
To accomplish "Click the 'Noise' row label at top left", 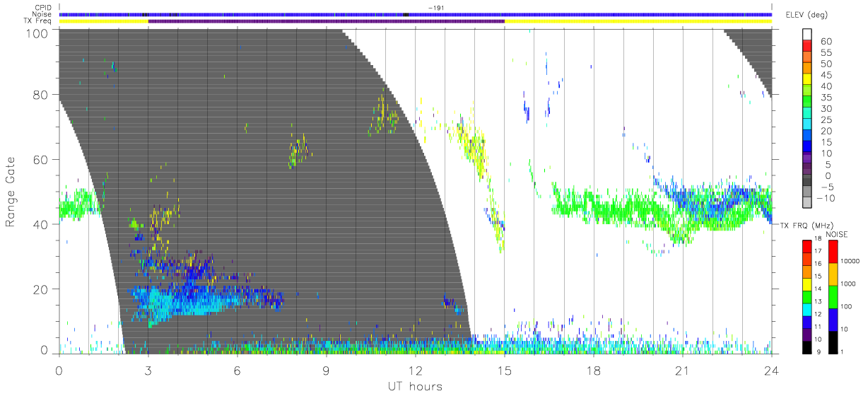I will 42,14.
